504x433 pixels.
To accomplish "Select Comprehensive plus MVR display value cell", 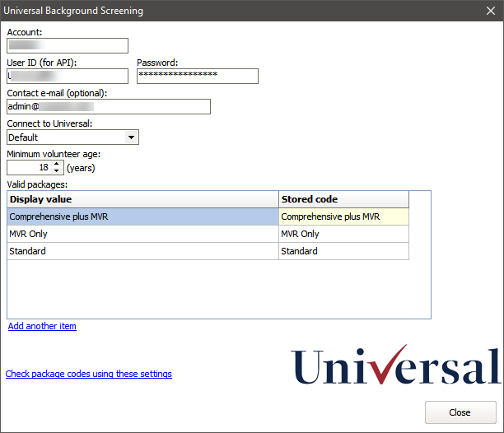I will pyautogui.click(x=142, y=216).
